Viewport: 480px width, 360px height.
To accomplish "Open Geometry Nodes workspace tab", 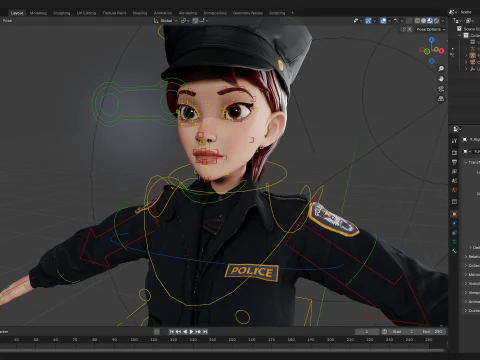I will [248, 13].
